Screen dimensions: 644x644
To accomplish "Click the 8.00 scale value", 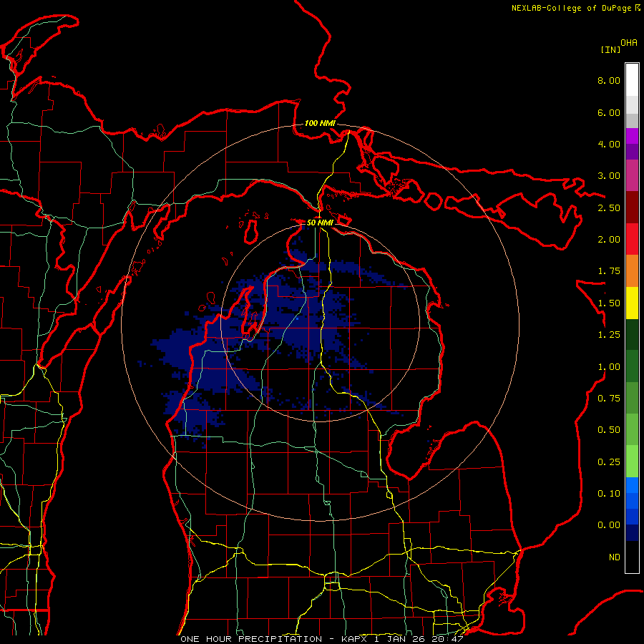I will tap(609, 80).
